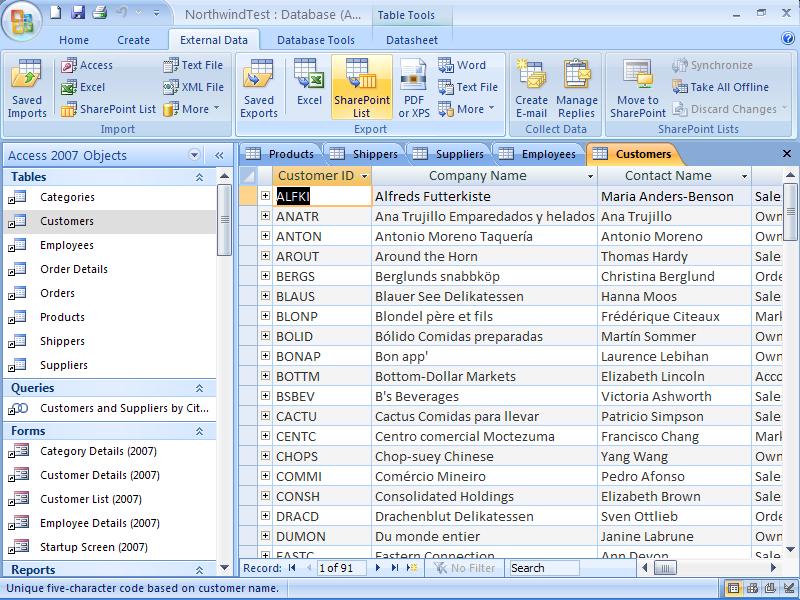Go to first record
The width and height of the screenshot is (800, 600).
292,568
